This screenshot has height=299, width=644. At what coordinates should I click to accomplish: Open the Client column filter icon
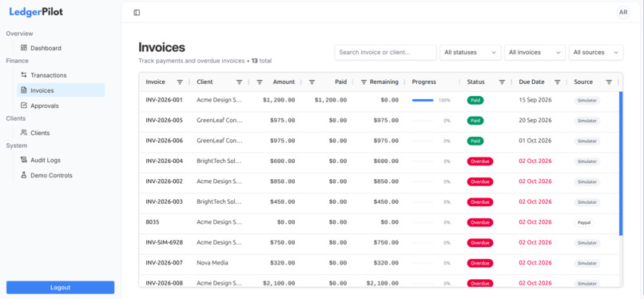239,82
